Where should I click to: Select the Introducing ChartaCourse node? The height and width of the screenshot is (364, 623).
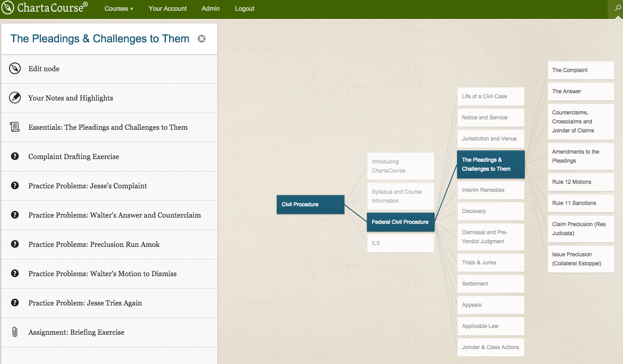[401, 166]
